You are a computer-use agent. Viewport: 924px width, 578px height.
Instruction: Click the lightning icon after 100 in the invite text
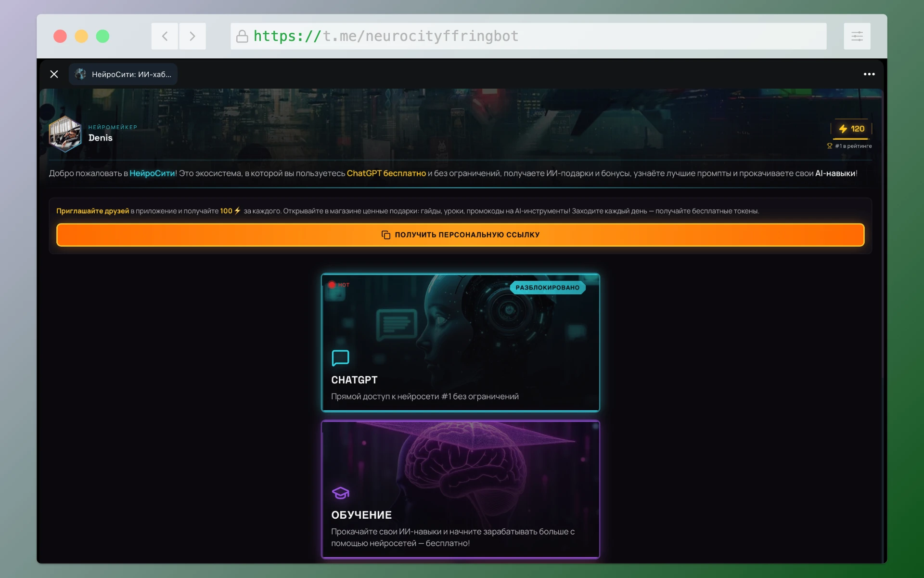(x=237, y=210)
